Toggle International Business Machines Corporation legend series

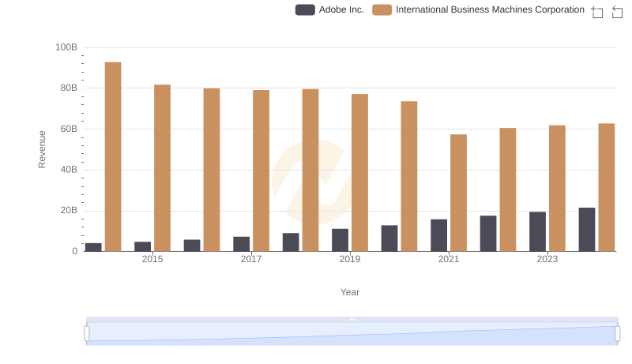(479, 9)
